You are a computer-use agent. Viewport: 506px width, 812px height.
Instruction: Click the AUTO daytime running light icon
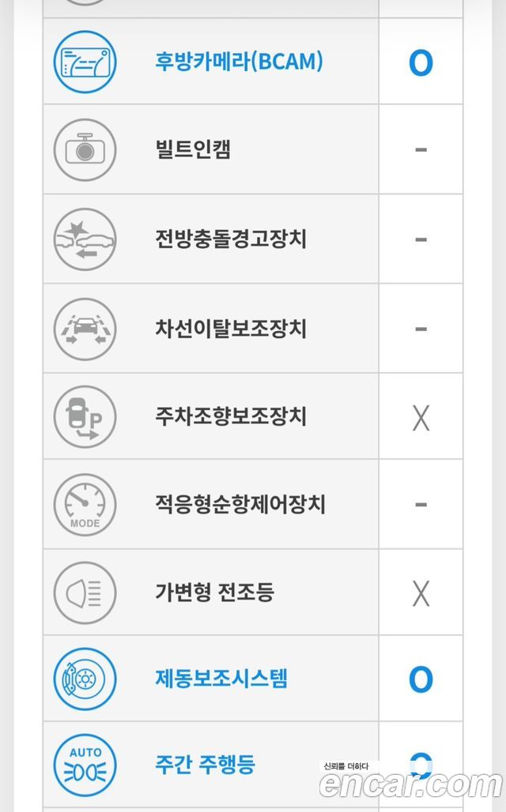click(85, 765)
